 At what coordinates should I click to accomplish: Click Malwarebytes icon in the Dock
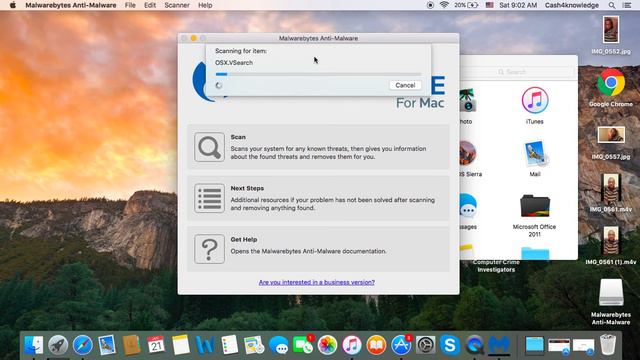[x=499, y=345]
